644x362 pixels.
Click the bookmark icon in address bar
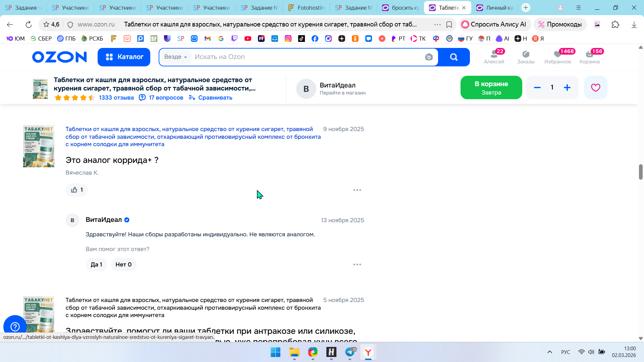449,24
